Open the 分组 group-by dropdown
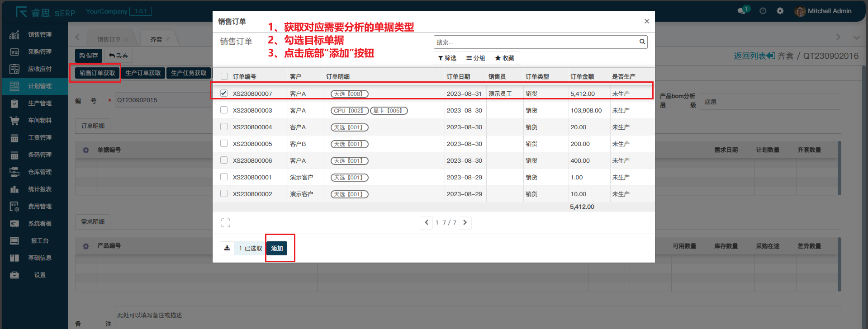 [x=476, y=58]
